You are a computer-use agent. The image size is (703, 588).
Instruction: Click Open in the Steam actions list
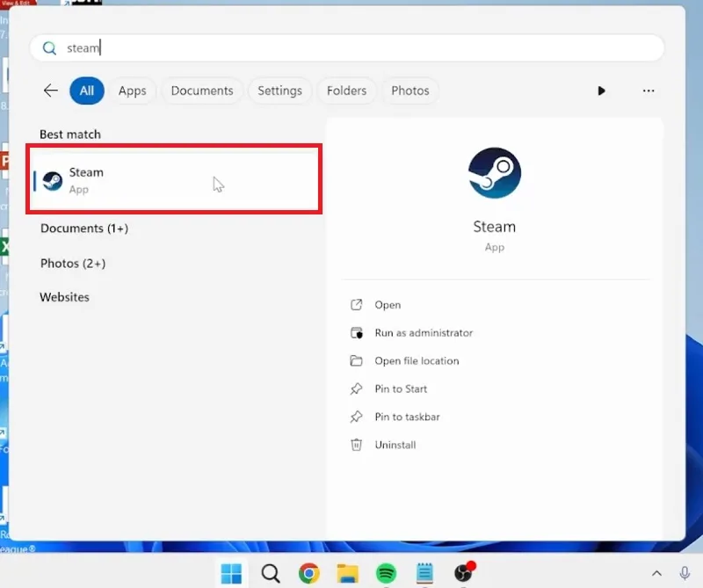(388, 305)
